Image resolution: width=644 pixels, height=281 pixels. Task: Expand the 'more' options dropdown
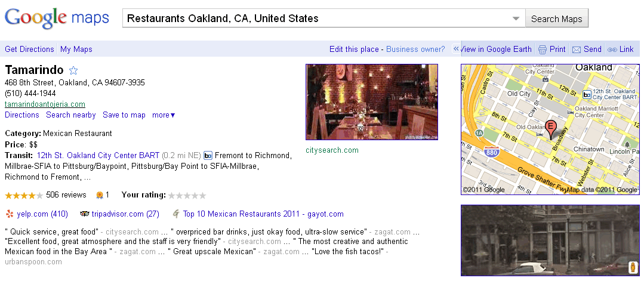[164, 115]
